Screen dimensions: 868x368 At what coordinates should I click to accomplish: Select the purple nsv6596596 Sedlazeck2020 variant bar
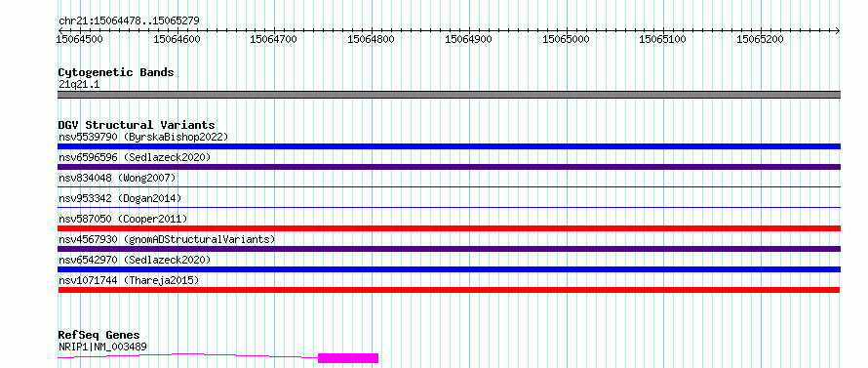coord(449,167)
